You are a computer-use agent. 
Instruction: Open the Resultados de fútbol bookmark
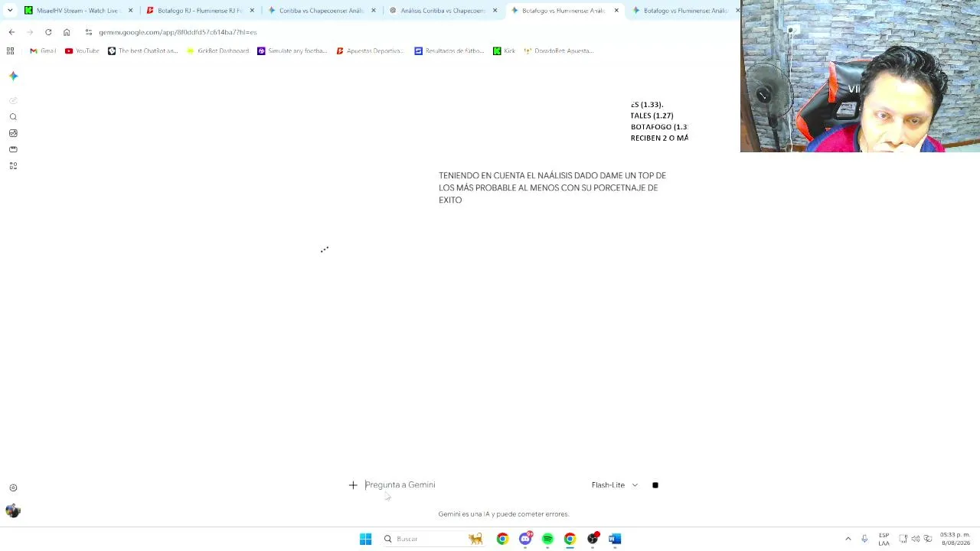click(x=449, y=51)
